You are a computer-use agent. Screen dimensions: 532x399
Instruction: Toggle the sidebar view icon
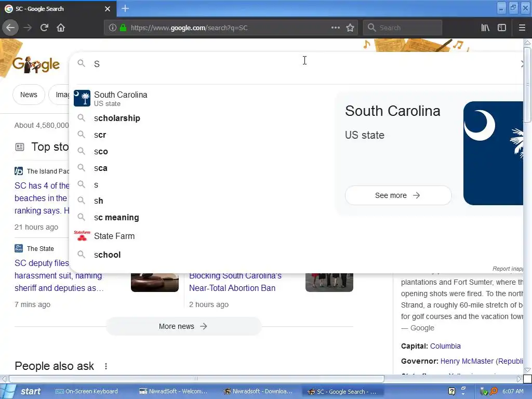(502, 28)
